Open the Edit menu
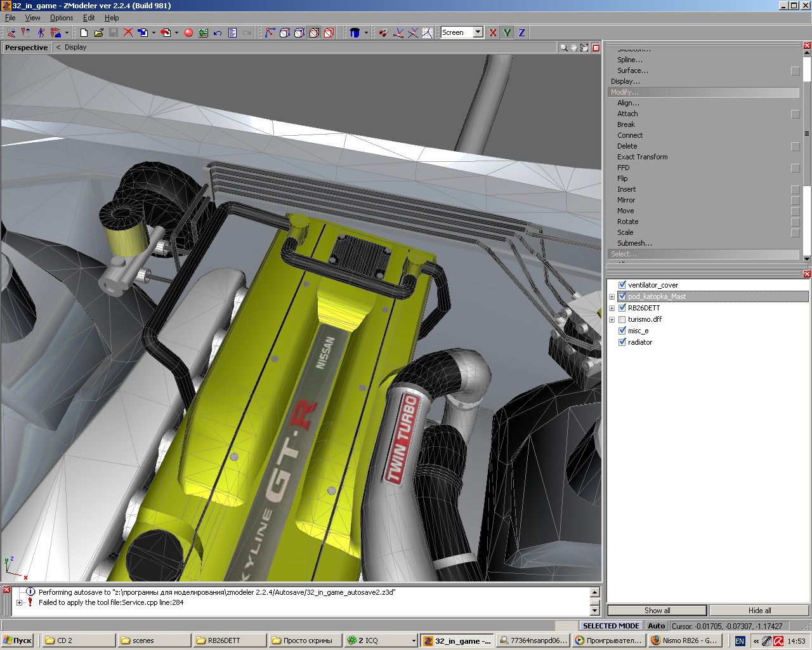This screenshot has height=650, width=812. (89, 18)
